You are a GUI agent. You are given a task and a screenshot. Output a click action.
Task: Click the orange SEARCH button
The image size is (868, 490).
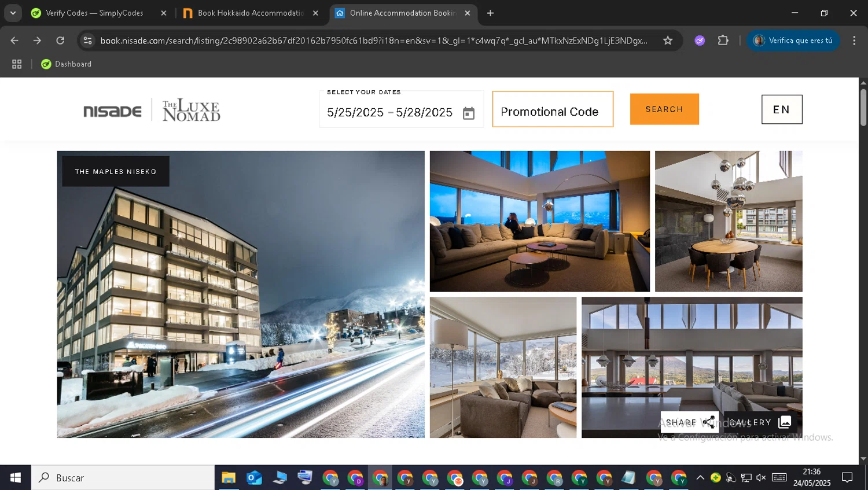pyautogui.click(x=664, y=109)
